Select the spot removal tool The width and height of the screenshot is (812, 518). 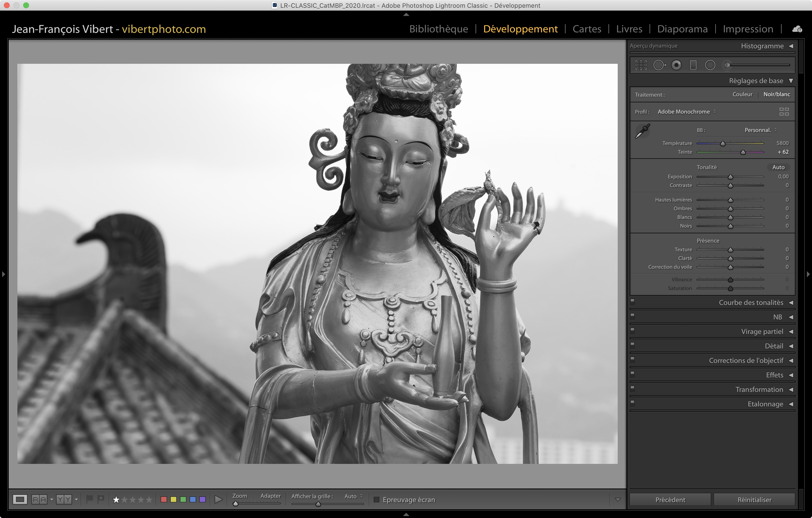[x=659, y=65]
